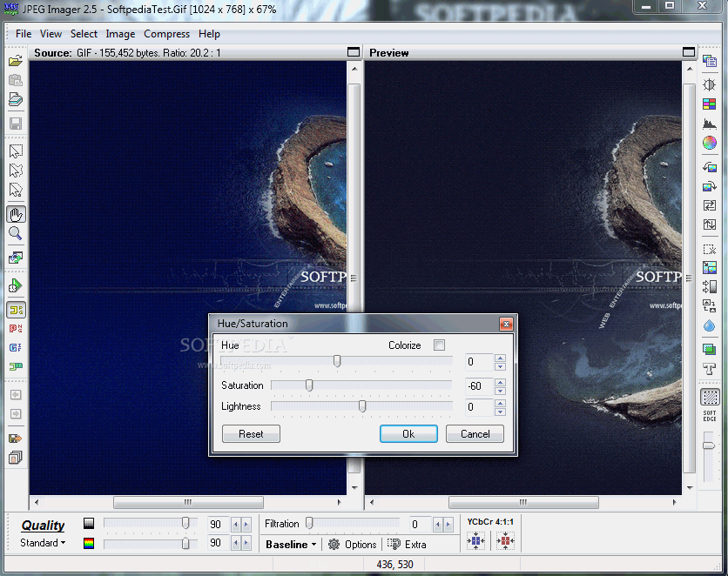Open the View menu
728x576 pixels.
[51, 34]
